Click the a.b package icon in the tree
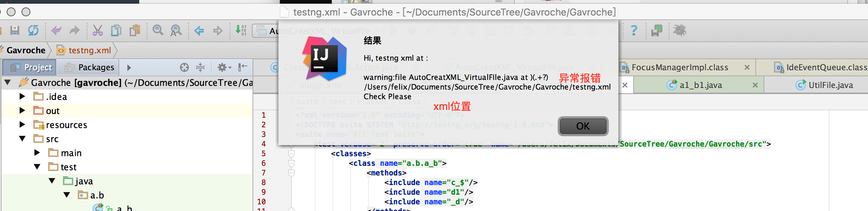Viewport: 868px width, 211px height. [83, 195]
